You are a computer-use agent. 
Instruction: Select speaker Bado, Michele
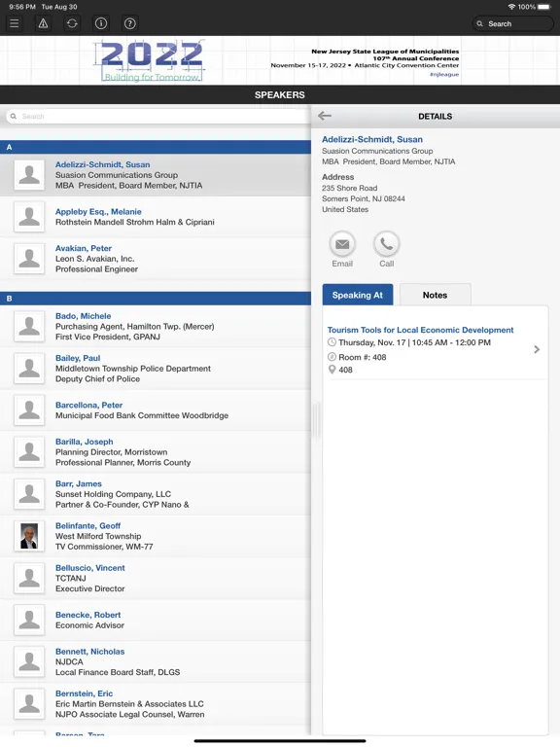[156, 327]
